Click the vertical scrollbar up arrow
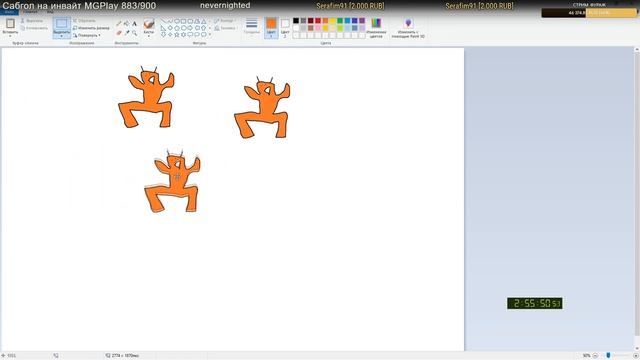This screenshot has height=360, width=640. pyautogui.click(x=637, y=49)
